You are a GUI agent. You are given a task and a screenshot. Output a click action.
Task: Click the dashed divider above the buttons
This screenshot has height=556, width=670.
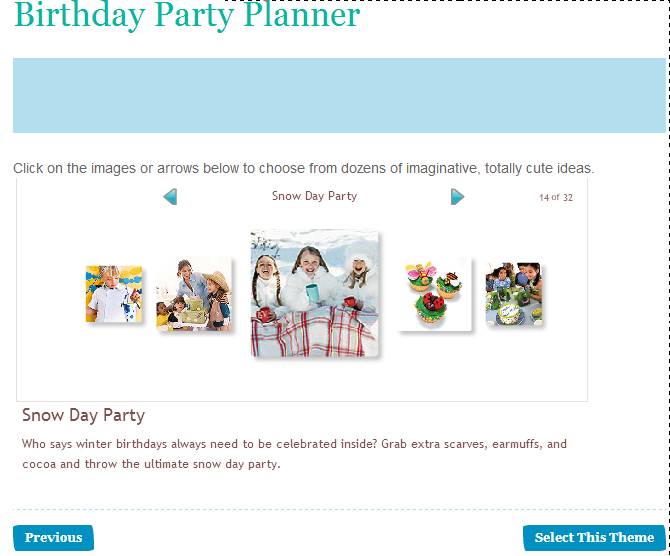click(x=338, y=509)
